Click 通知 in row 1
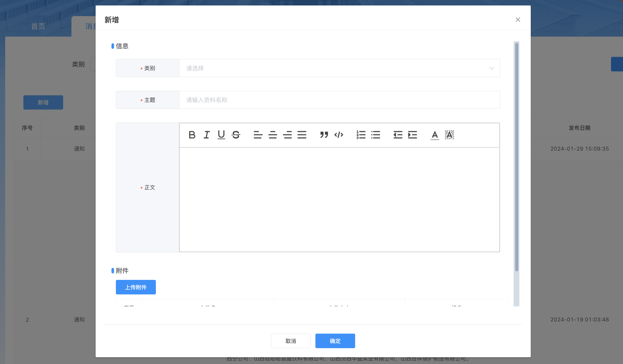Viewport: 623px width, 364px height. (79, 149)
